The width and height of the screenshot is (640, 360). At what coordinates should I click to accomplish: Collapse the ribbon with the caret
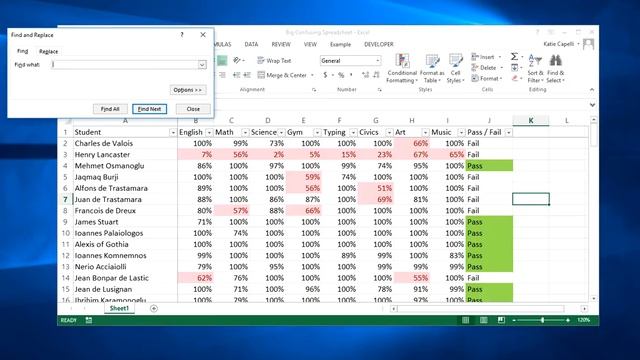click(592, 89)
